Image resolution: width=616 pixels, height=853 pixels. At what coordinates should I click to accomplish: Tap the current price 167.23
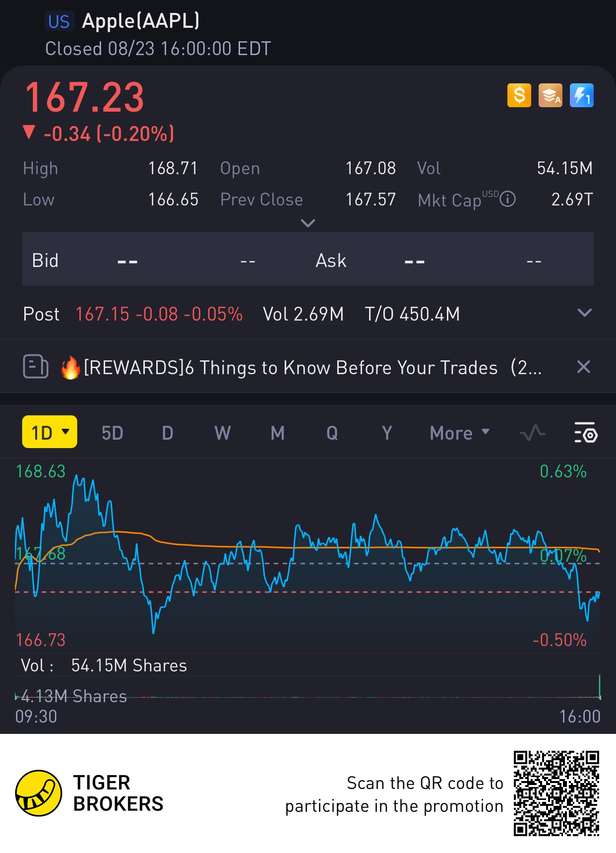click(84, 97)
